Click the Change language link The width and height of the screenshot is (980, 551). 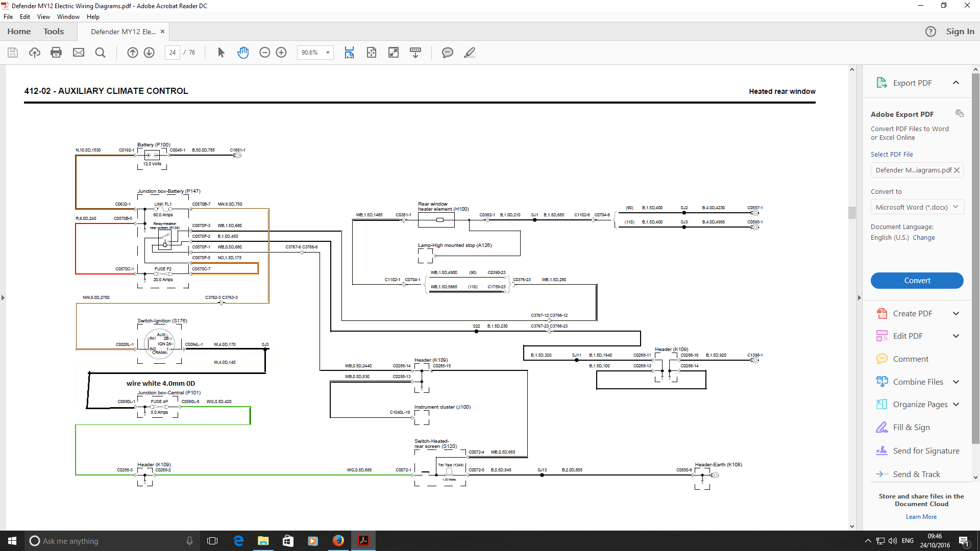point(924,238)
